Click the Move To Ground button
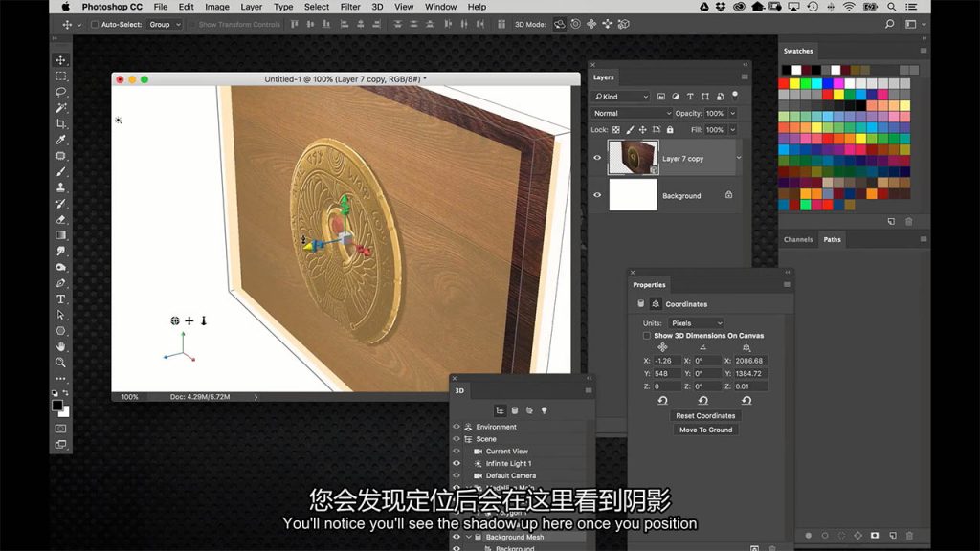Screen dimensions: 980x551 [705, 430]
